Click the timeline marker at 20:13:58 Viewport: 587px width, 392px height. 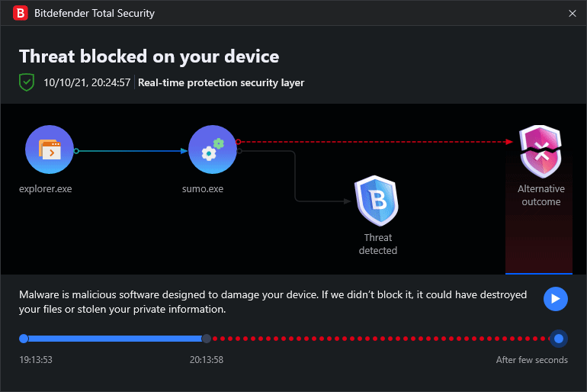click(x=207, y=339)
